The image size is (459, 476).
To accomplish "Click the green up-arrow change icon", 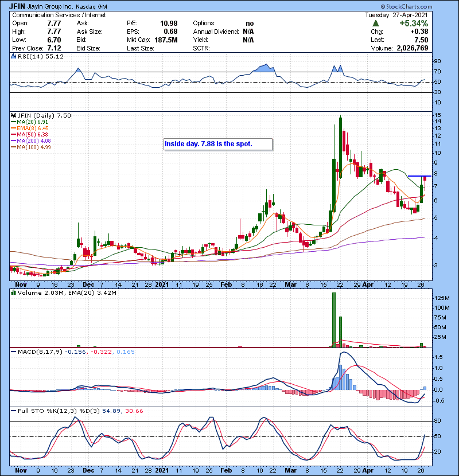I will coord(375,24).
